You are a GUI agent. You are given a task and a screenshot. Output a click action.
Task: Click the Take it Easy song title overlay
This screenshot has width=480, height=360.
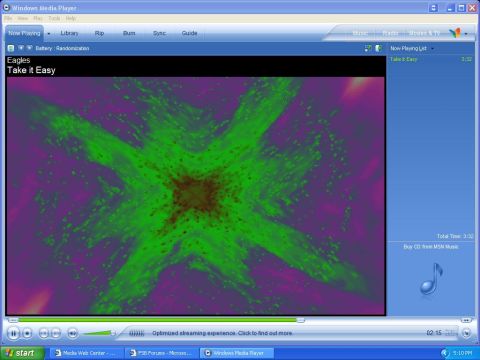coord(31,70)
